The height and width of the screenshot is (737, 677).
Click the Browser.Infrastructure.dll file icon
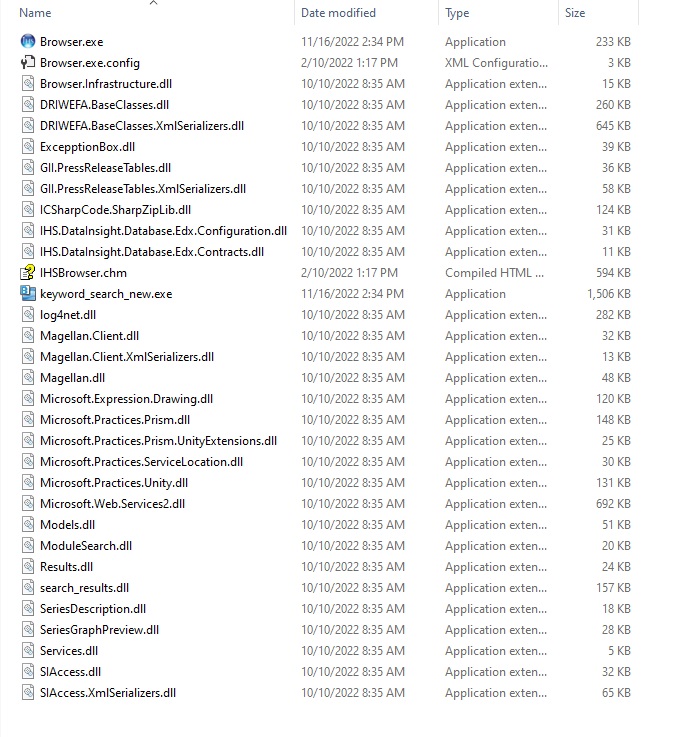click(28, 84)
